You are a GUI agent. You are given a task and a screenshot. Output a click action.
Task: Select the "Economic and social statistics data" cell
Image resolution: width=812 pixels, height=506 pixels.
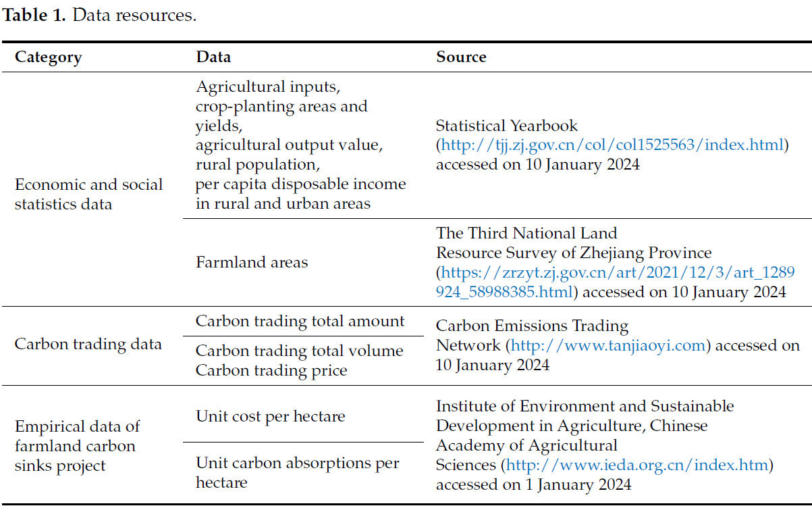[88, 194]
